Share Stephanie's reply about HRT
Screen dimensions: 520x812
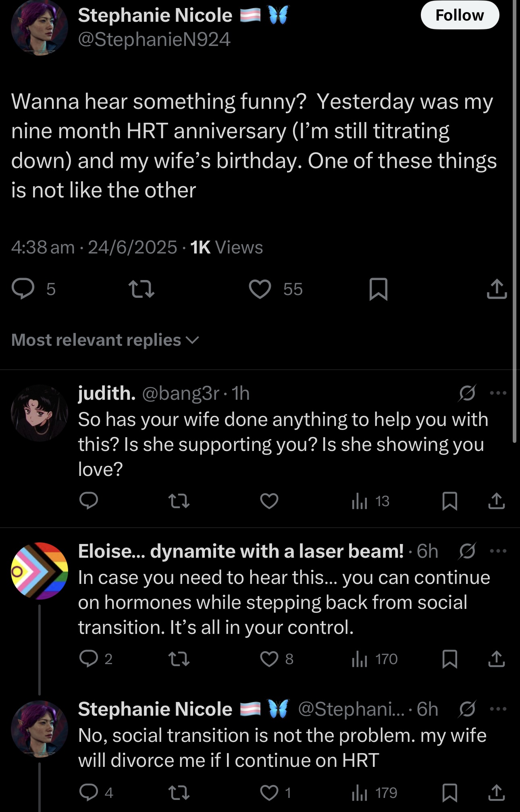tap(497, 793)
